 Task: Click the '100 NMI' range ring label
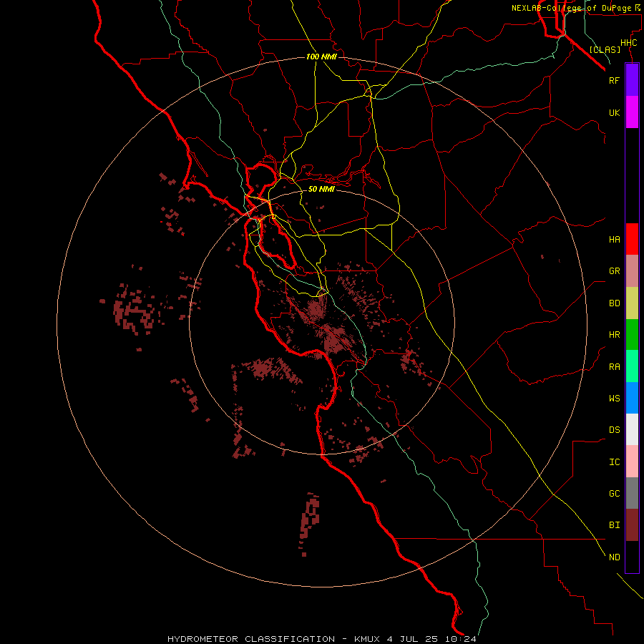(x=321, y=57)
